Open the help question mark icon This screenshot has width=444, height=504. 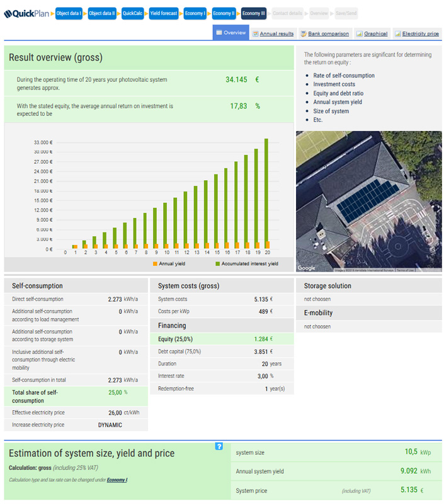(219, 446)
